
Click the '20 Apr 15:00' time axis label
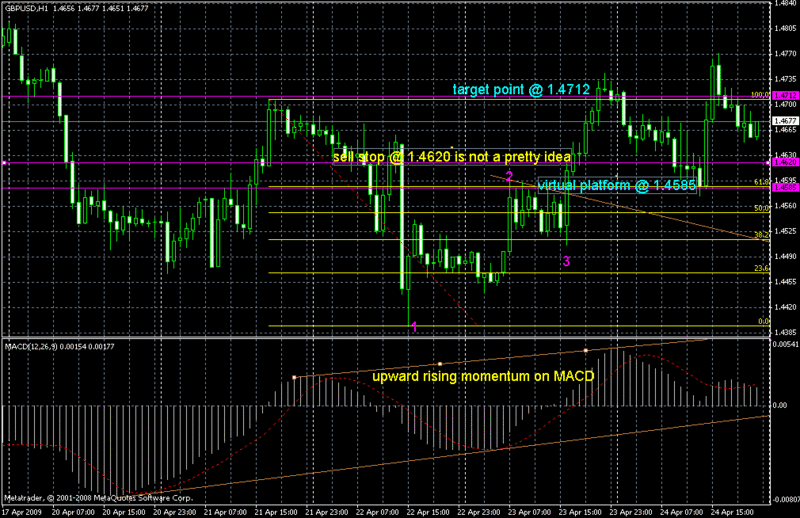point(123,512)
